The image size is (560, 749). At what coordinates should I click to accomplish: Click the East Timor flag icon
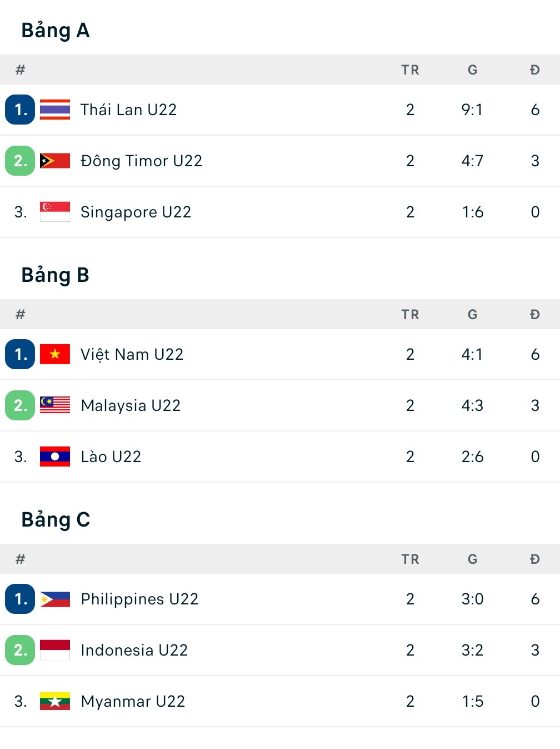[x=55, y=161]
